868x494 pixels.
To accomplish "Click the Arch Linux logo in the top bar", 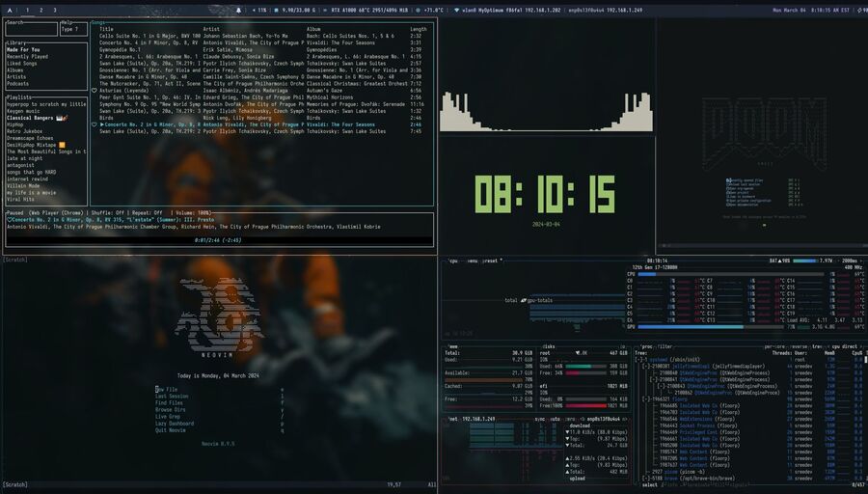I will [10, 10].
